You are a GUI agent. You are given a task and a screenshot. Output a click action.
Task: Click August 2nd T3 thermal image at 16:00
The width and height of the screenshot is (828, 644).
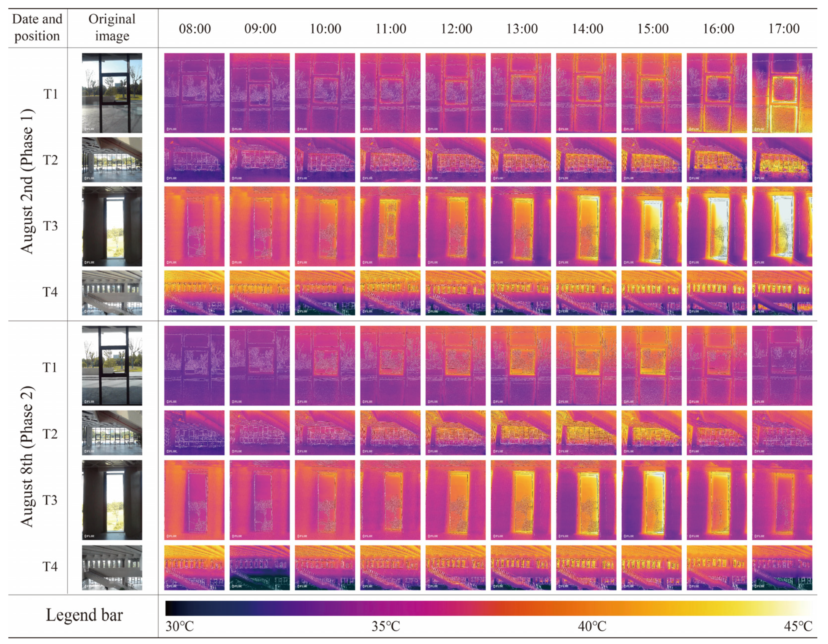click(717, 226)
